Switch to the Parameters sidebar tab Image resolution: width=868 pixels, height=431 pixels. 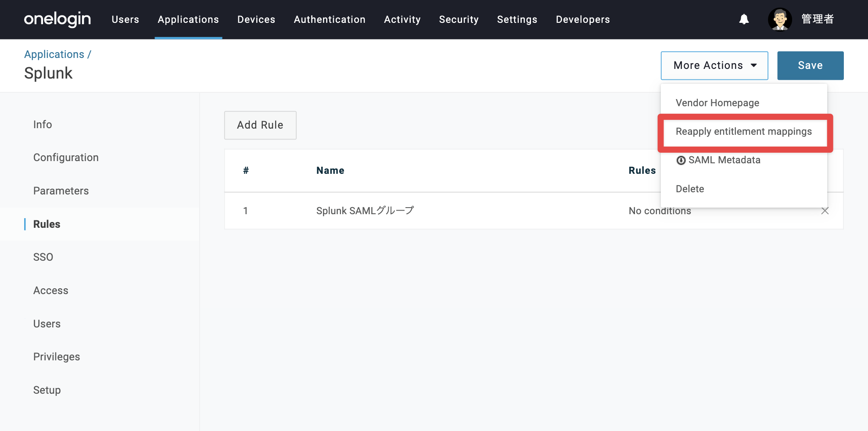(x=61, y=191)
